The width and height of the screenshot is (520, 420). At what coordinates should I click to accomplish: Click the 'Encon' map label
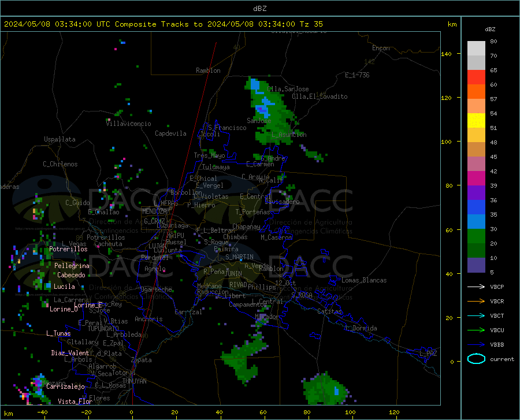381,48
